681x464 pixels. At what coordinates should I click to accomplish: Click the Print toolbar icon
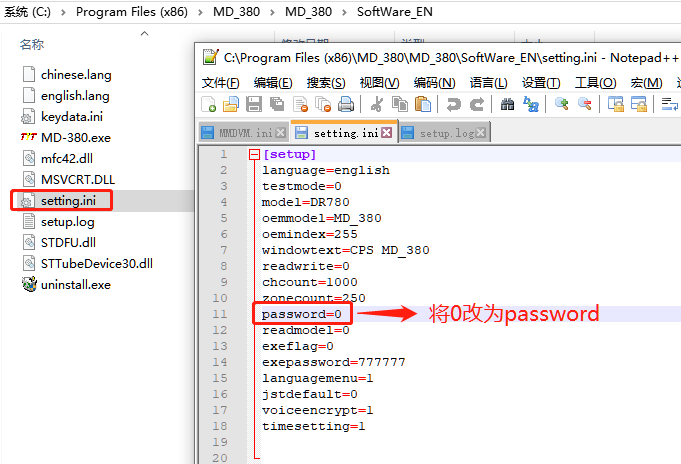[345, 104]
